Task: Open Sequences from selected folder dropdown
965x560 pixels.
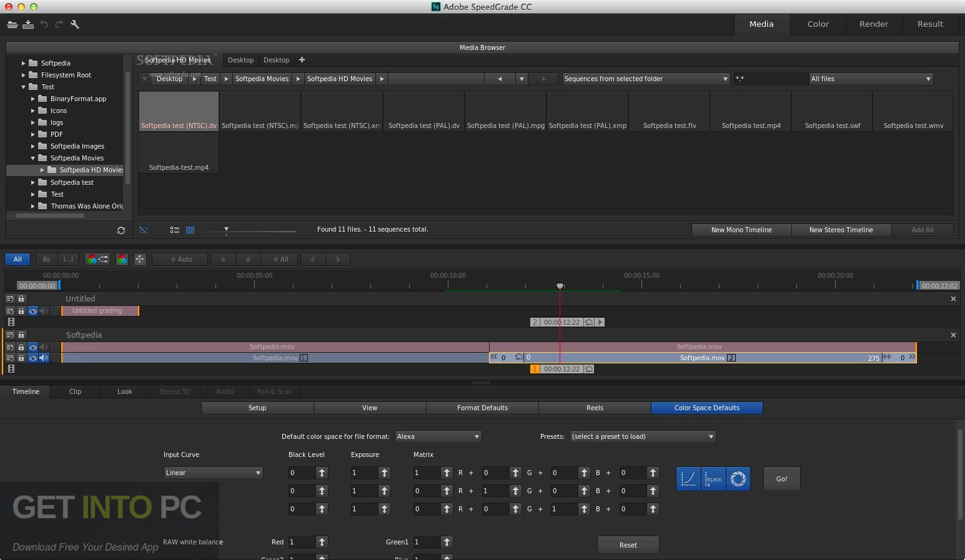Action: point(646,79)
